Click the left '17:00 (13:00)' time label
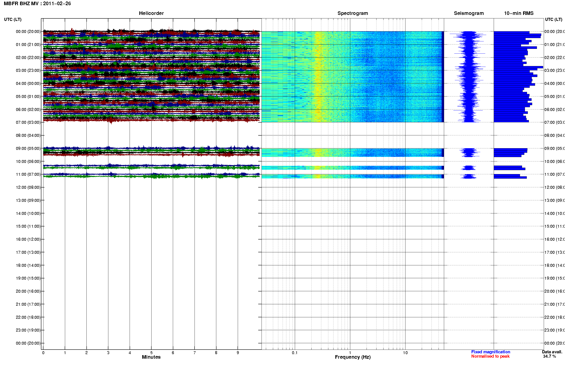 (x=28, y=252)
